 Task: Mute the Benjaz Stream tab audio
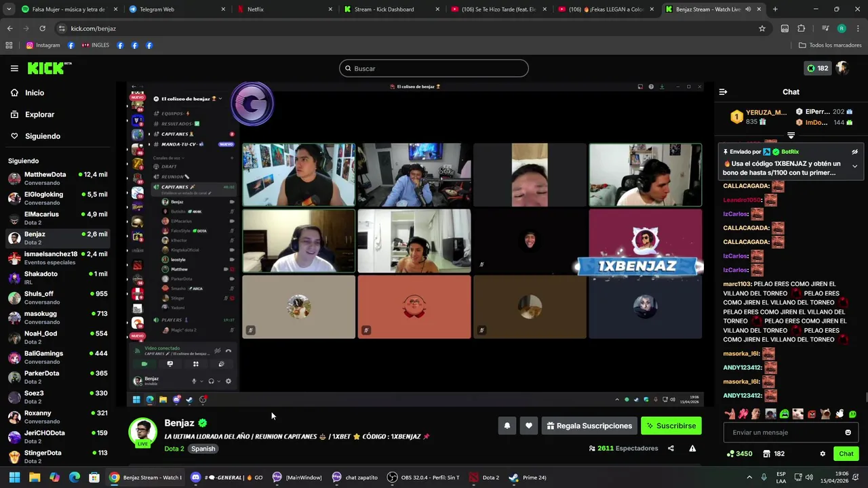coord(748,9)
